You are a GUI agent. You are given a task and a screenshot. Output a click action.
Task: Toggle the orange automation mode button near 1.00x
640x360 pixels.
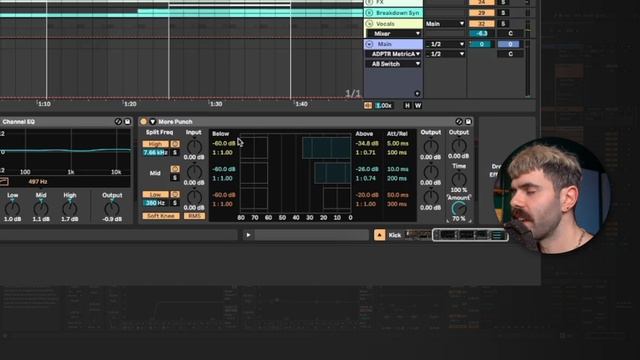pos(368,105)
